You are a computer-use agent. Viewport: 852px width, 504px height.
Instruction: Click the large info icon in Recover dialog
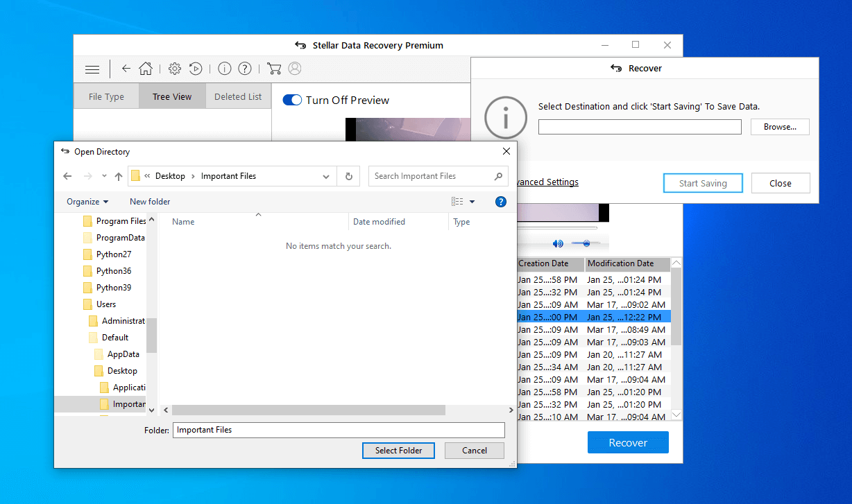coord(506,117)
